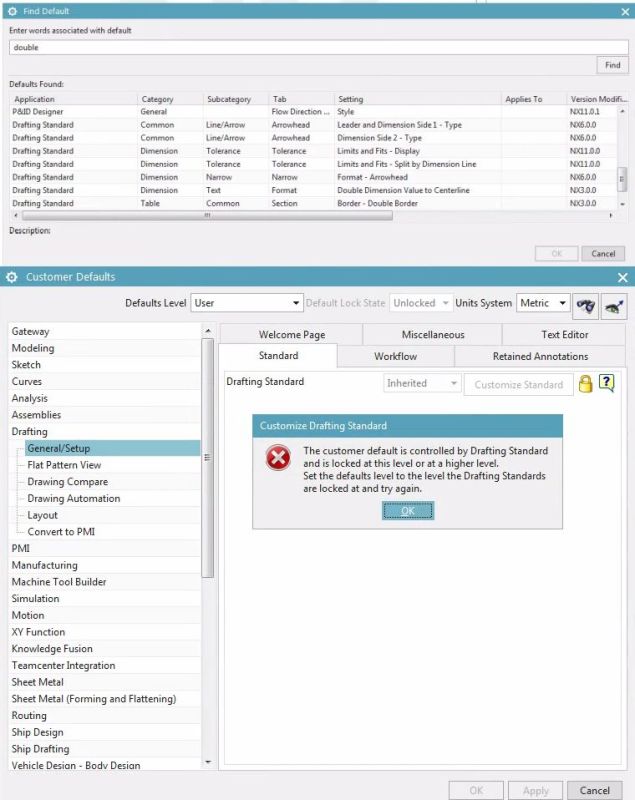Sort by the Application column header
The width and height of the screenshot is (635, 800).
(x=73, y=99)
